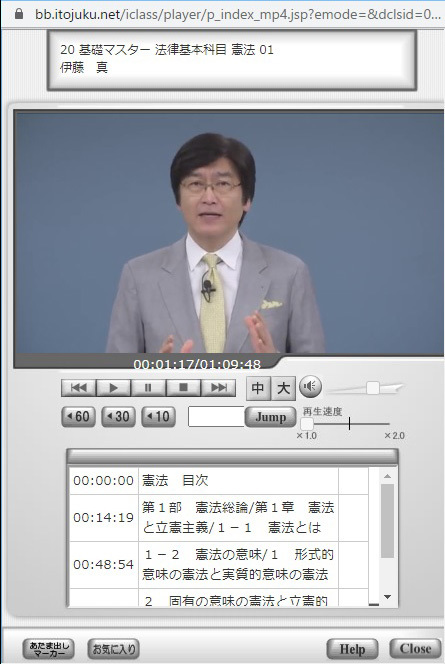
Task: Open the Help button
Action: (352, 649)
